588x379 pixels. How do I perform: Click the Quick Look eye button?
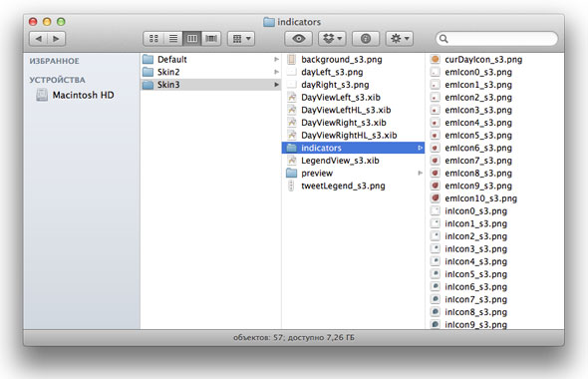tap(299, 39)
